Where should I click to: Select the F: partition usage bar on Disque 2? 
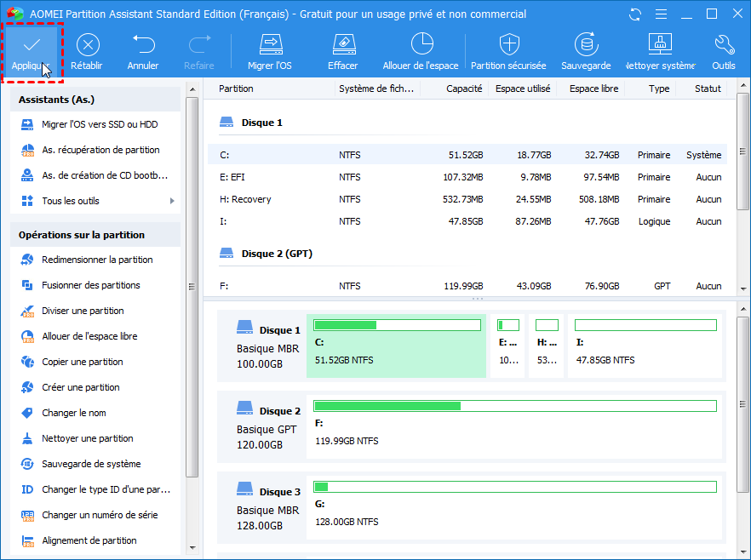[x=514, y=406]
